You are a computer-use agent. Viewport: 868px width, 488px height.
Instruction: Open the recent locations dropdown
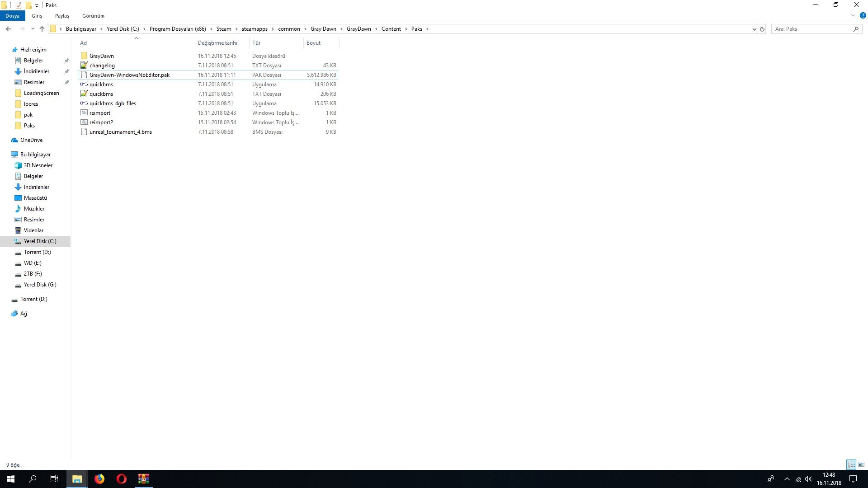pyautogui.click(x=33, y=29)
